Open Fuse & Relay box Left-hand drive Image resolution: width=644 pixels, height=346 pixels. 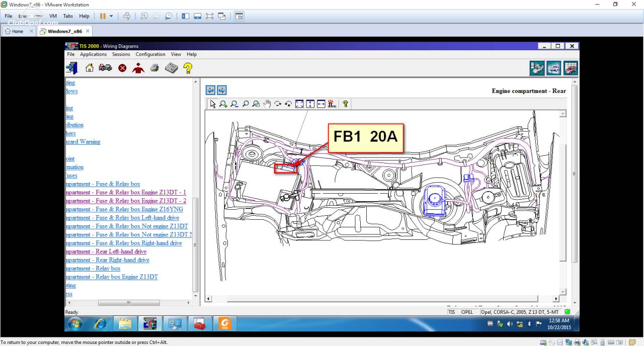point(122,218)
